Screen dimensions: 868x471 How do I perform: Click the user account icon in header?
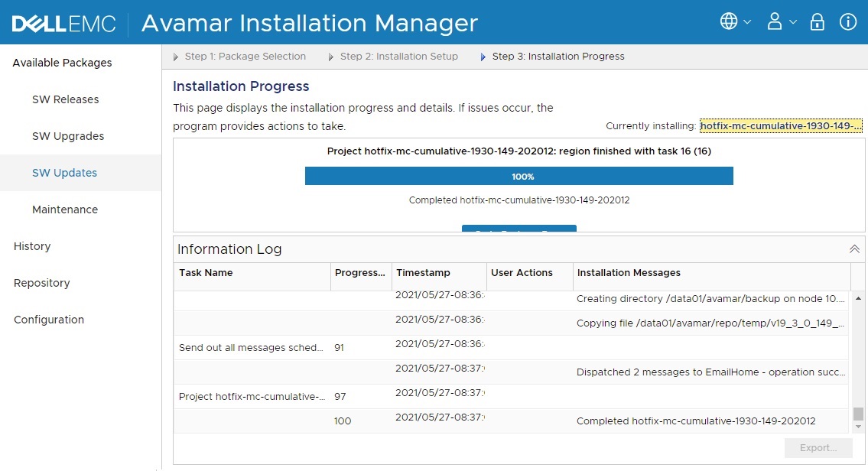(x=775, y=22)
